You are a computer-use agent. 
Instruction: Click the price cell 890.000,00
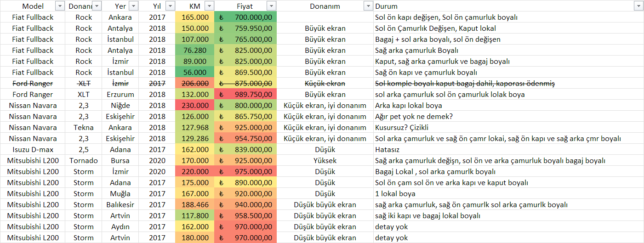point(245,182)
